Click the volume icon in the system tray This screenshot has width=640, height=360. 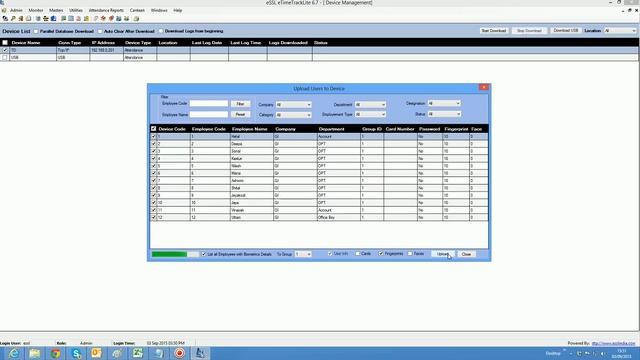[603, 353]
